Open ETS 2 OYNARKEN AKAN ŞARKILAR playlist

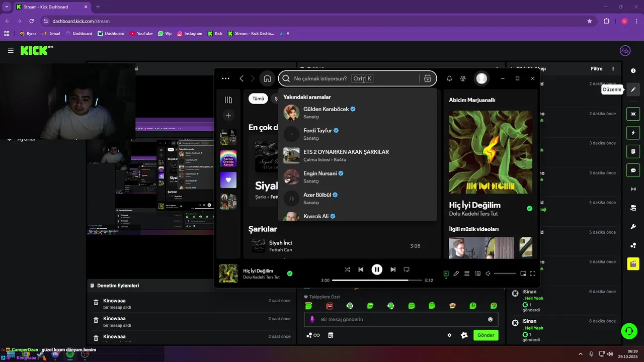[x=357, y=155]
